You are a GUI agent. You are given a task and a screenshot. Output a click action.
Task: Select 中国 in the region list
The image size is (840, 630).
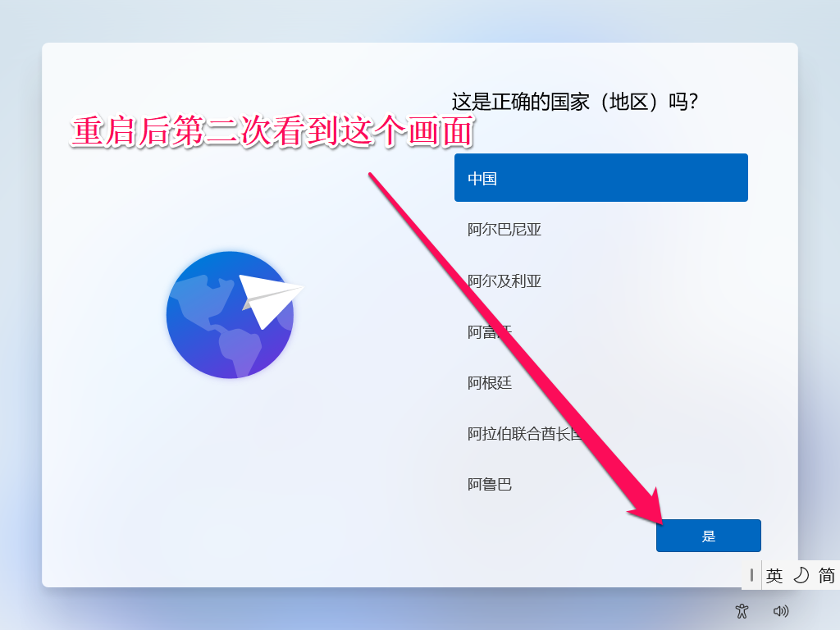[601, 178]
